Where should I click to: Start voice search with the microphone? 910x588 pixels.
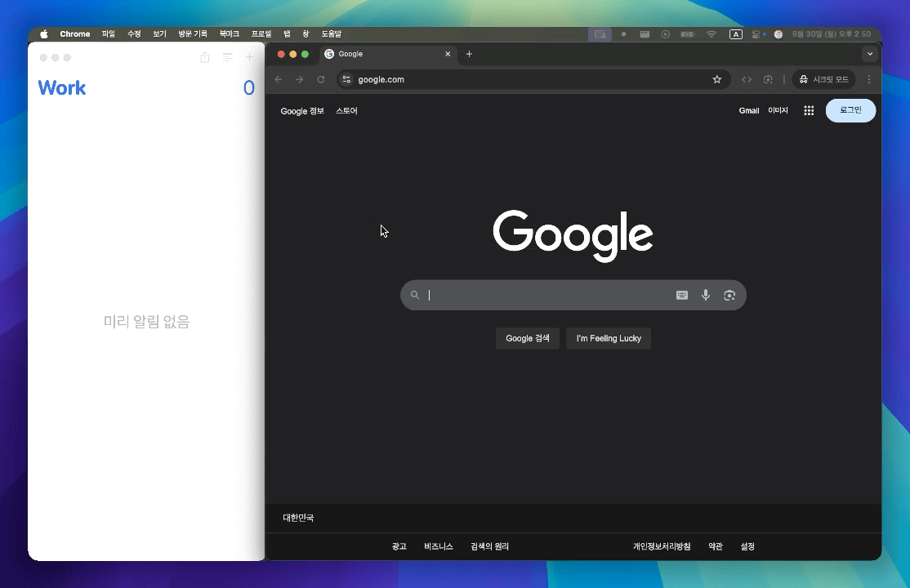pyautogui.click(x=706, y=295)
